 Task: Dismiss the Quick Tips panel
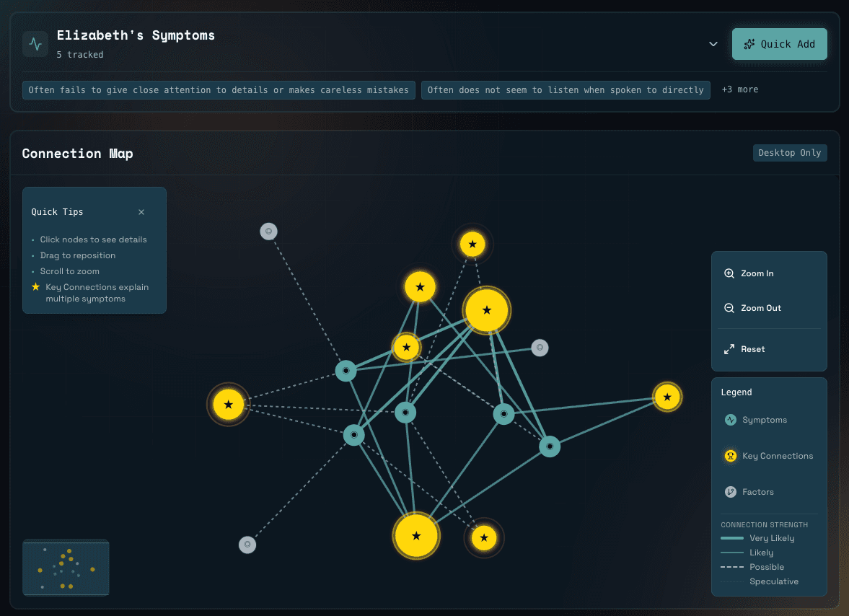(x=141, y=212)
